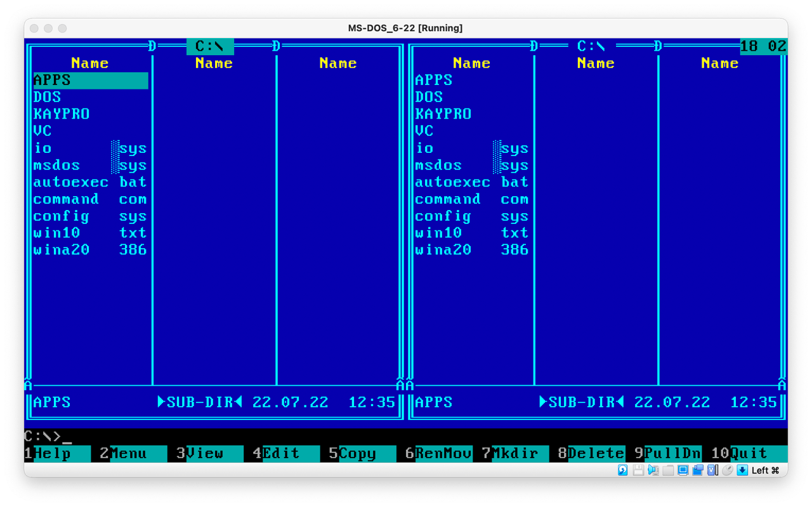Select the KAYPRO directory in left panel

(90, 114)
